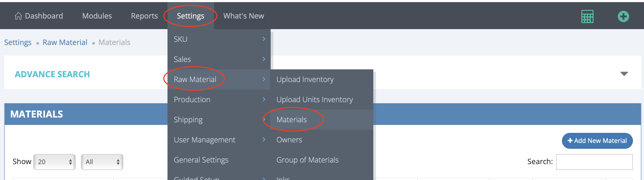Open the calculator icon in header
The height and width of the screenshot is (180, 644).
tap(587, 16)
